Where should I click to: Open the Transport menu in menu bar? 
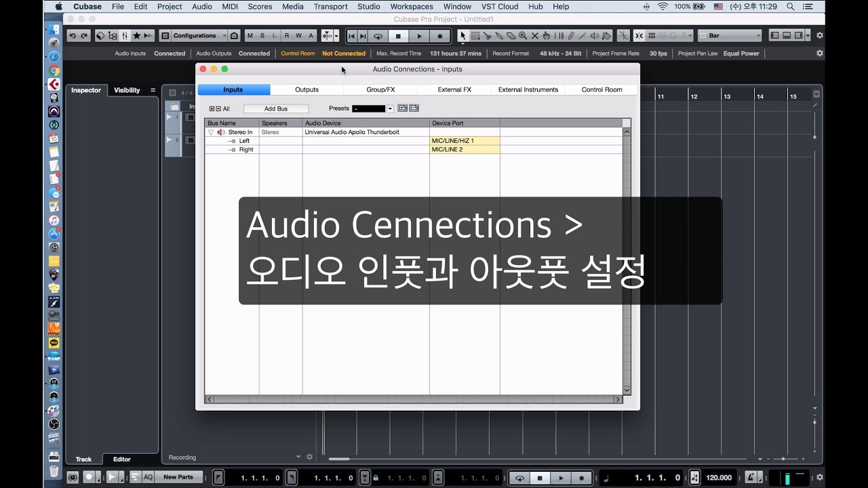330,6
